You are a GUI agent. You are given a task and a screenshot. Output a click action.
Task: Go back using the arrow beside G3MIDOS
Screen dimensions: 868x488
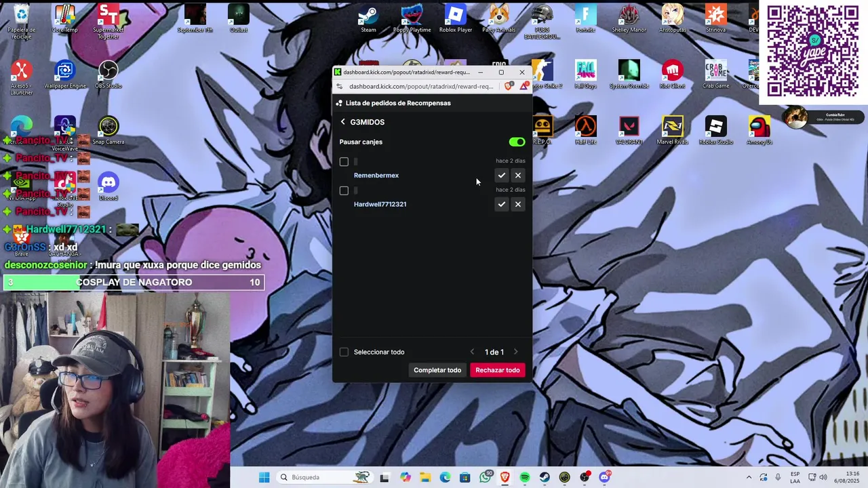343,122
